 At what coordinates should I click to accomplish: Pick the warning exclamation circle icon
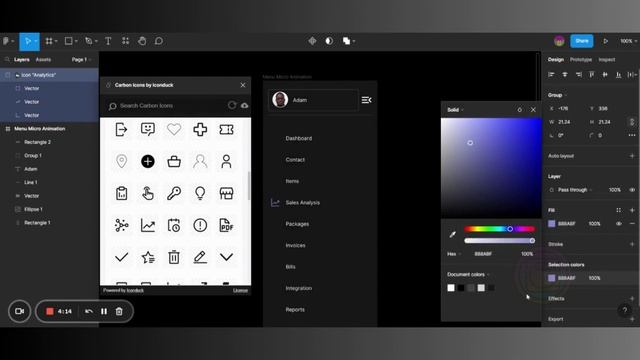click(x=200, y=225)
